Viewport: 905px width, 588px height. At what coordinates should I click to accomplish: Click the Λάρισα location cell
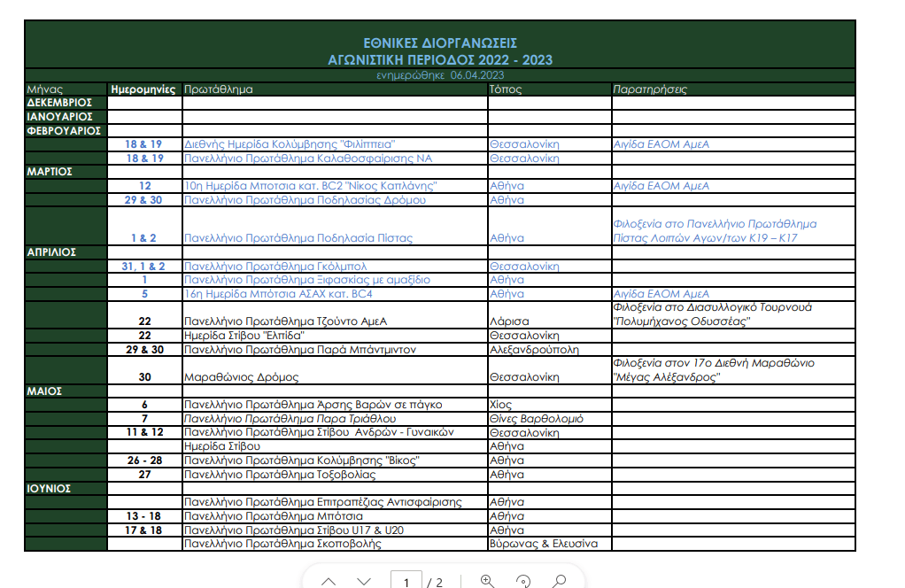pos(509,321)
